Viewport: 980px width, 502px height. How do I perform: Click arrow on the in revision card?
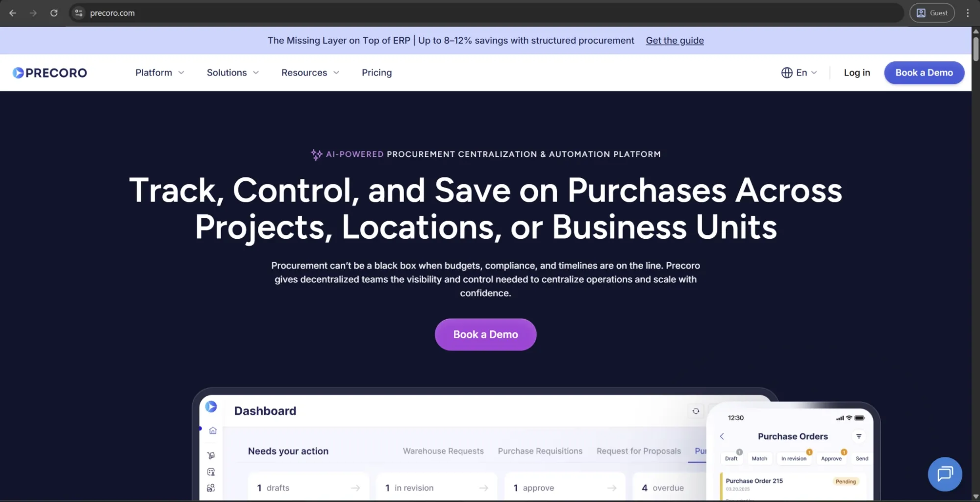[x=484, y=488]
